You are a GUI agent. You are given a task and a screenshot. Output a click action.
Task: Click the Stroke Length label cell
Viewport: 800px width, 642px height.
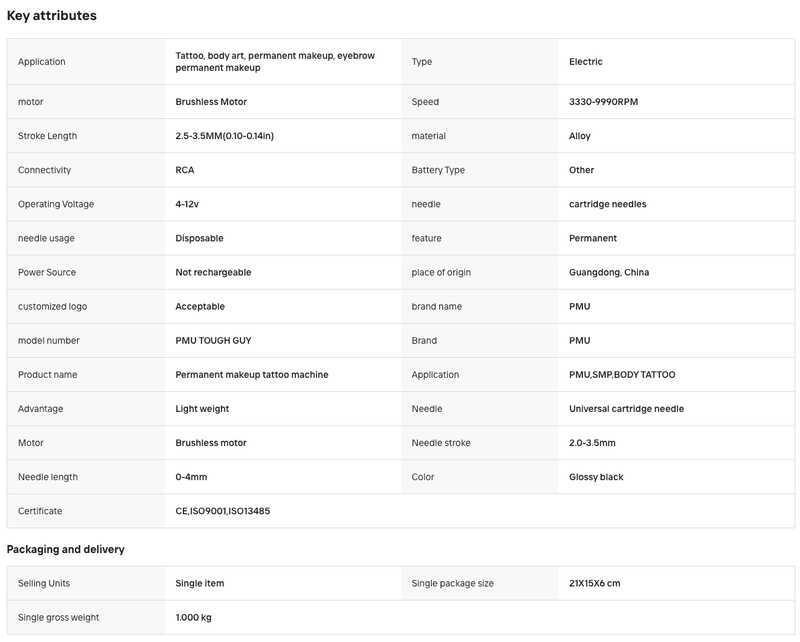[x=86, y=136]
